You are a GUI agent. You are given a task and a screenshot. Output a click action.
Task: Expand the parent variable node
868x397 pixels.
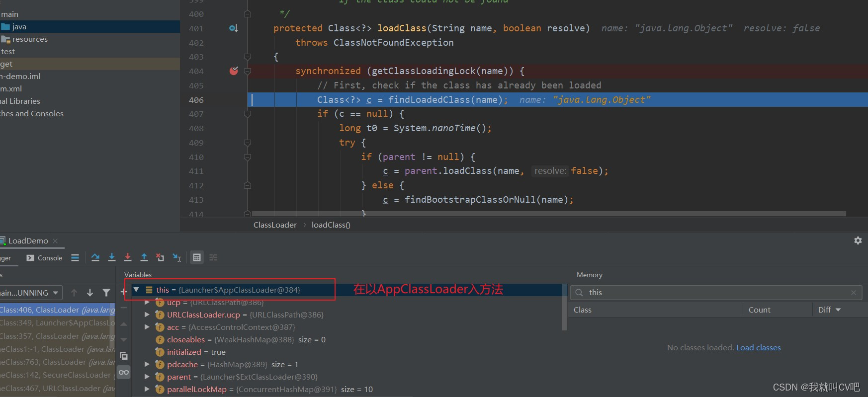point(147,377)
